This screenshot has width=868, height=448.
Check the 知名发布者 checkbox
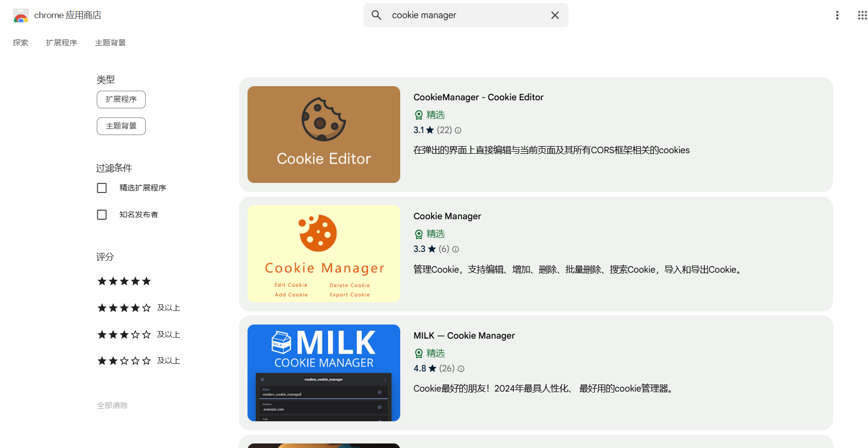click(x=102, y=215)
